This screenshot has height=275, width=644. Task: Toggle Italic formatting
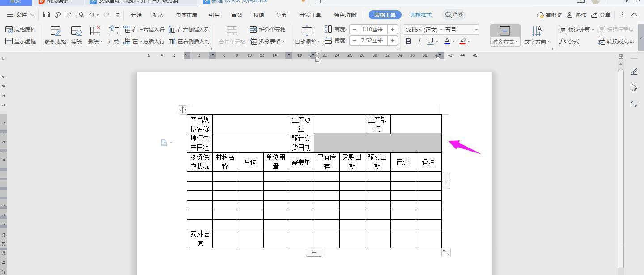(x=419, y=41)
